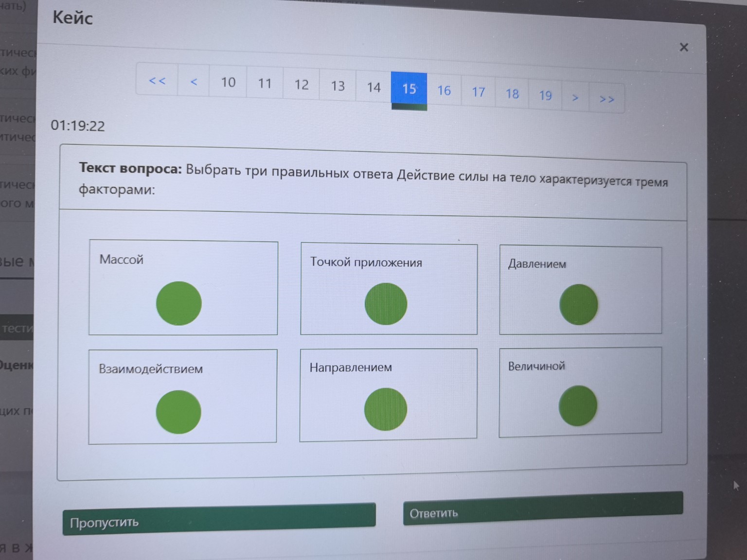Viewport: 747px width, 560px height.
Task: Jump to first page with << button
Action: (157, 81)
